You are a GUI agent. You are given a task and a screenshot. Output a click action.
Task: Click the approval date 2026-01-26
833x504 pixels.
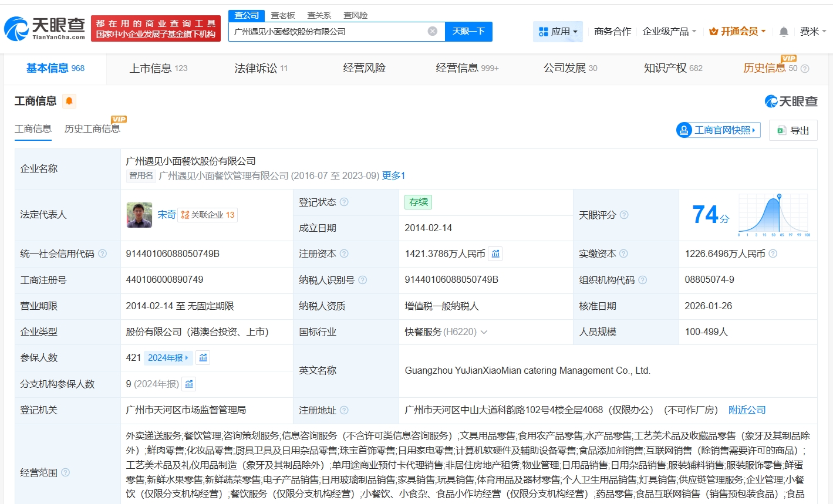coord(708,306)
